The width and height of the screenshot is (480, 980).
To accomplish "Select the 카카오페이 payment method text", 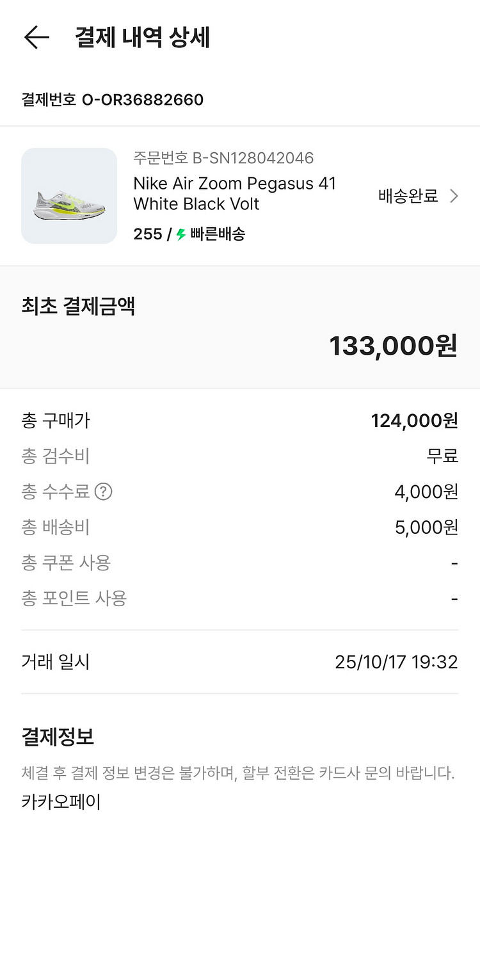I will [61, 801].
